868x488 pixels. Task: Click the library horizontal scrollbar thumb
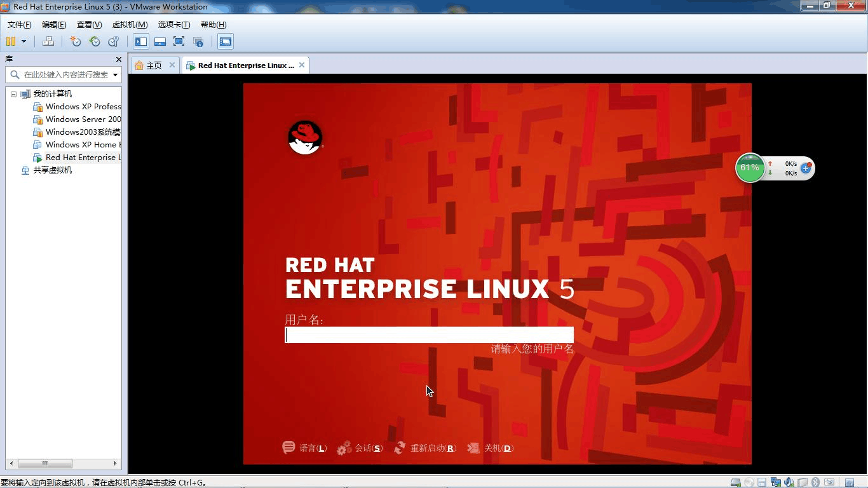(44, 464)
